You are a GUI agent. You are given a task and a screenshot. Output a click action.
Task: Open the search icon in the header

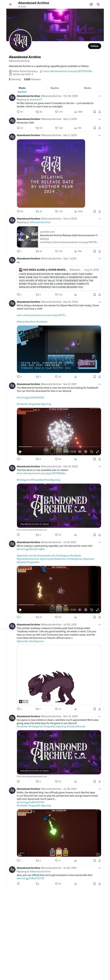tap(98, 5)
